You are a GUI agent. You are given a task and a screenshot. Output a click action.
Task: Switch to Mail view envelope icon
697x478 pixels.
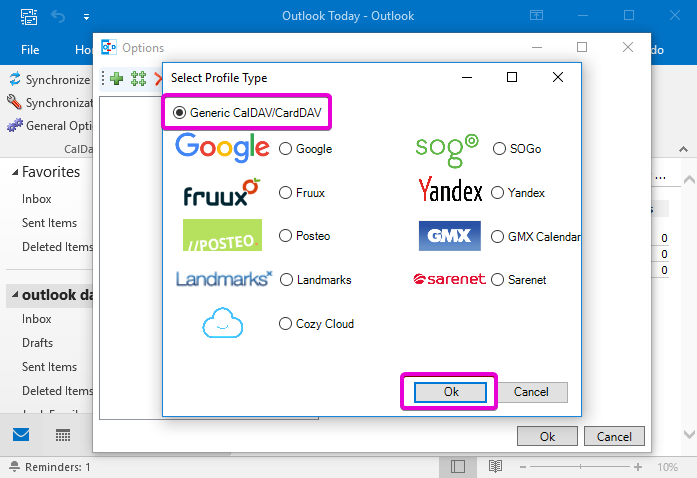(21, 434)
